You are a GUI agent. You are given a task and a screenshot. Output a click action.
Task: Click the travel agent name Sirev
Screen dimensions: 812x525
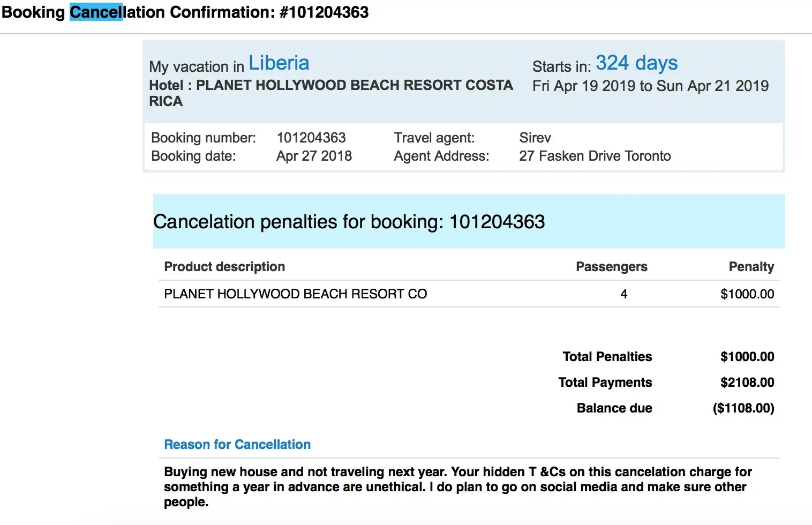pyautogui.click(x=535, y=138)
